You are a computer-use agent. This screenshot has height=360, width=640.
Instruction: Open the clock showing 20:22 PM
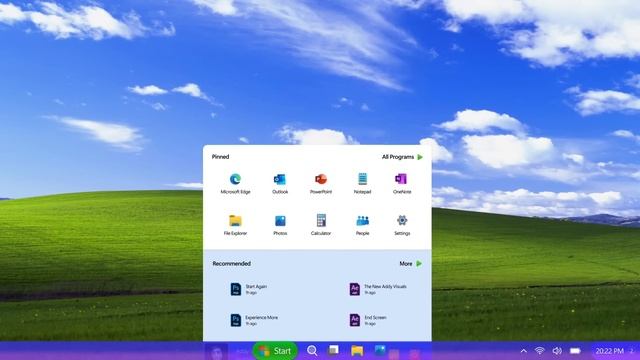coord(609,351)
